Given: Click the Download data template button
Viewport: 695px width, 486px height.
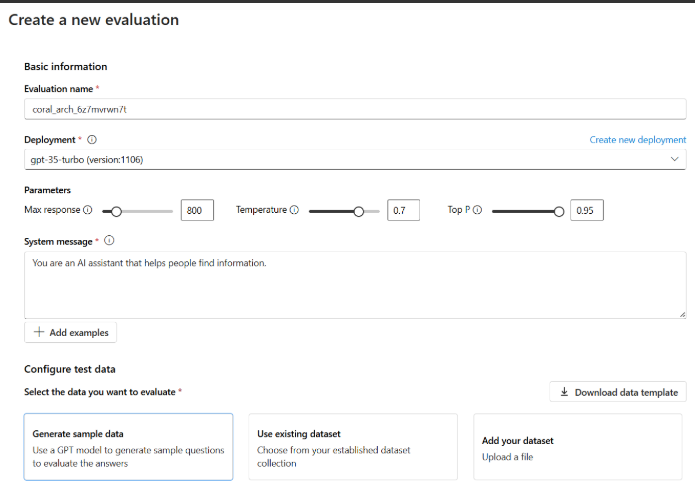Looking at the screenshot, I should pos(618,392).
